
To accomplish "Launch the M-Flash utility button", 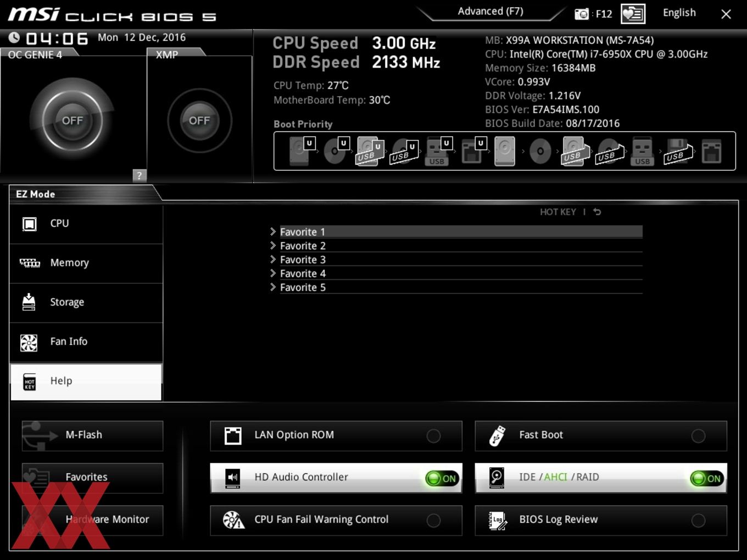I will (92, 435).
